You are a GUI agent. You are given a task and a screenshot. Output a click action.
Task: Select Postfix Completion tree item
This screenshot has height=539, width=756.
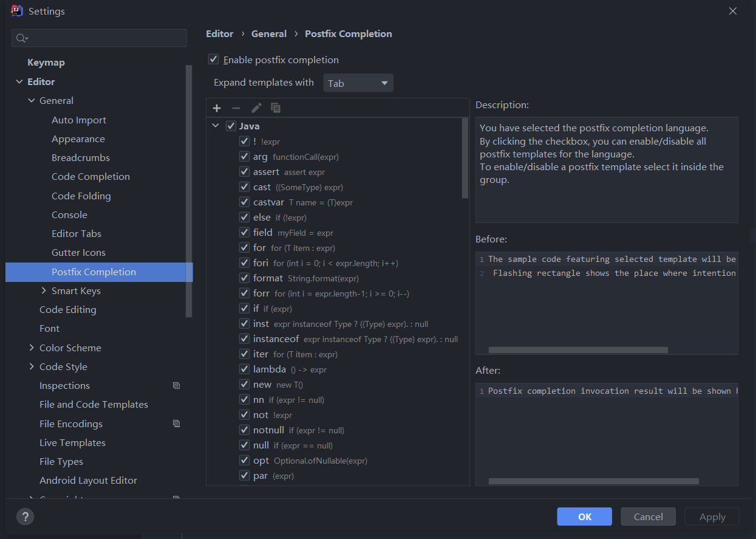[x=99, y=272]
